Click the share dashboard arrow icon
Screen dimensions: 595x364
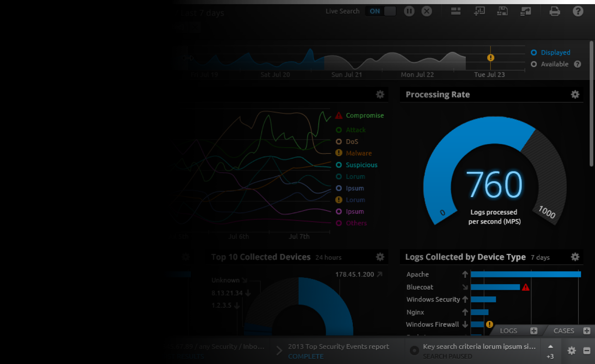coord(525,11)
